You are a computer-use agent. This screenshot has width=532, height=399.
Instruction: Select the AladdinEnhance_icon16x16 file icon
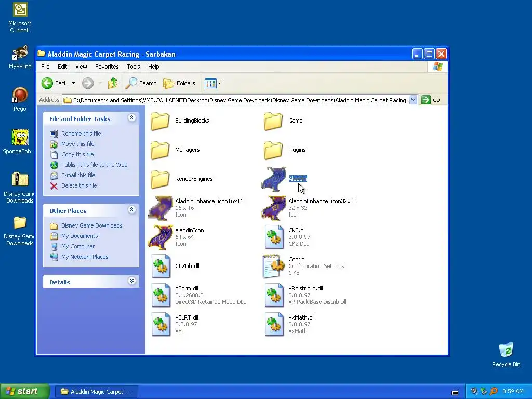pos(161,208)
